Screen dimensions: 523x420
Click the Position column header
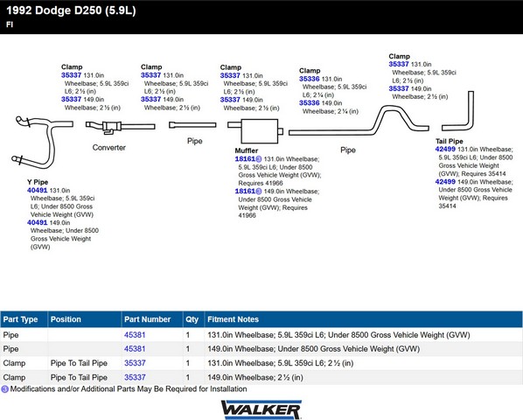(x=84, y=319)
